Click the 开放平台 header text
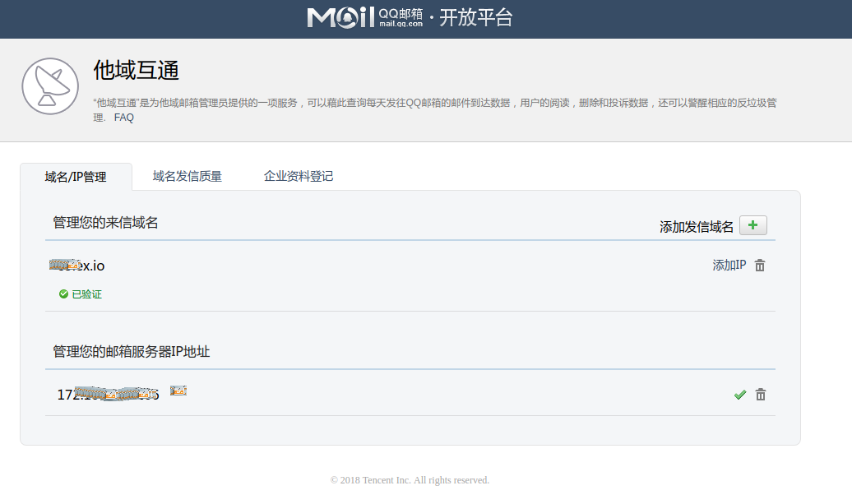 point(475,17)
